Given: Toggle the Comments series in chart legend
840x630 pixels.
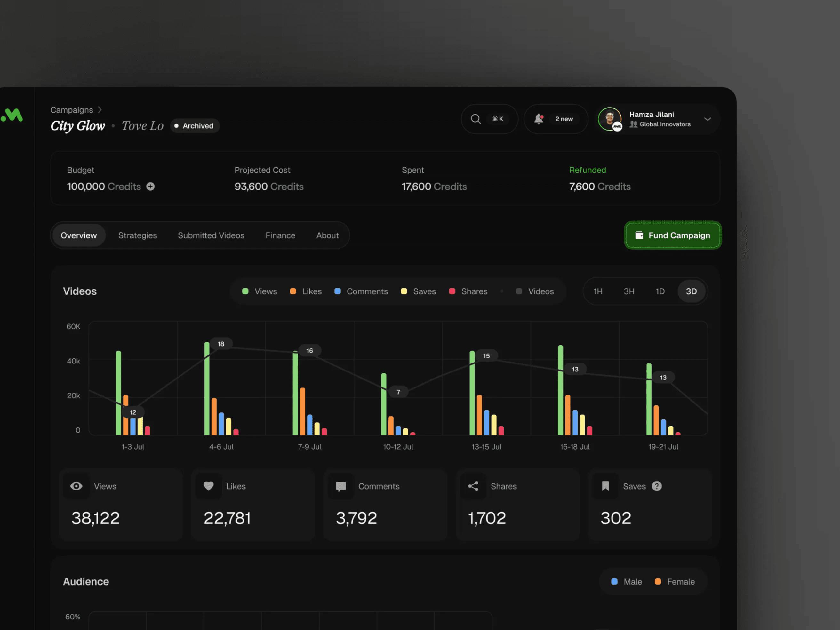Looking at the screenshot, I should pos(361,291).
